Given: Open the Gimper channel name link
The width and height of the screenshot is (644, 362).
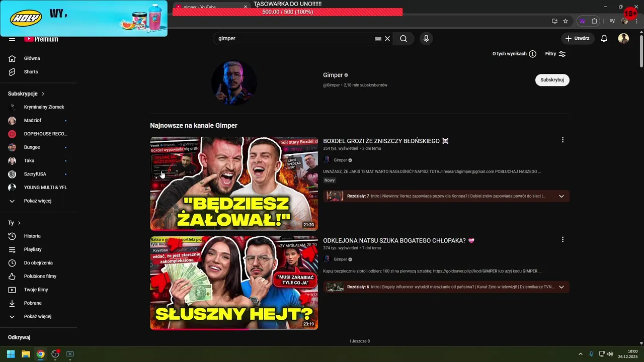Looking at the screenshot, I should pyautogui.click(x=333, y=75).
